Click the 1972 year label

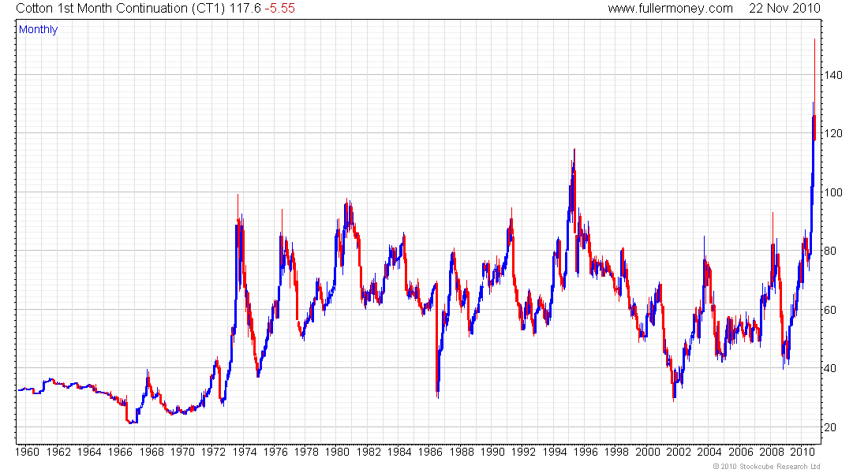213,452
